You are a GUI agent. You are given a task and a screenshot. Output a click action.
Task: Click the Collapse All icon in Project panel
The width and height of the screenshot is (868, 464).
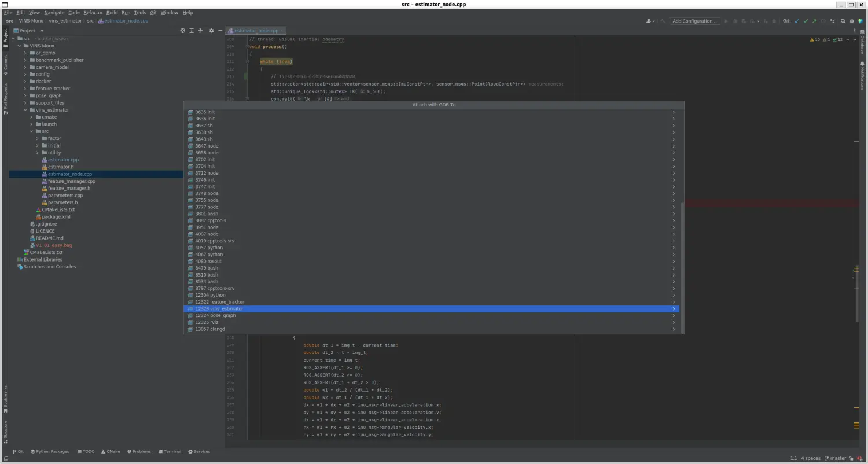[200, 31]
